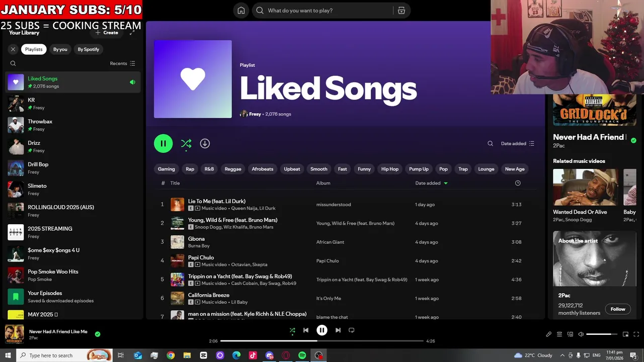Viewport: 644px width, 362px height.
Task: Toggle the 'By Spotify' filter chip
Action: tap(89, 49)
